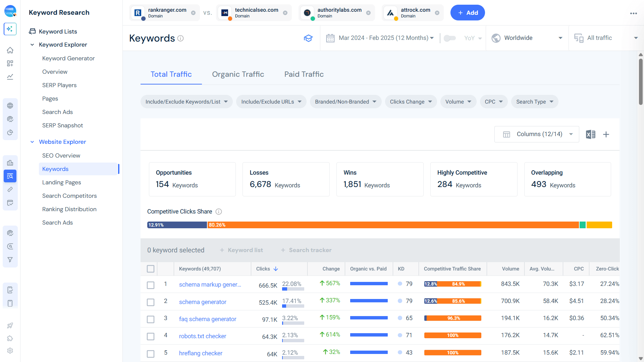Enable the YoY comparison toggle
The width and height of the screenshot is (644, 362).
pos(450,38)
